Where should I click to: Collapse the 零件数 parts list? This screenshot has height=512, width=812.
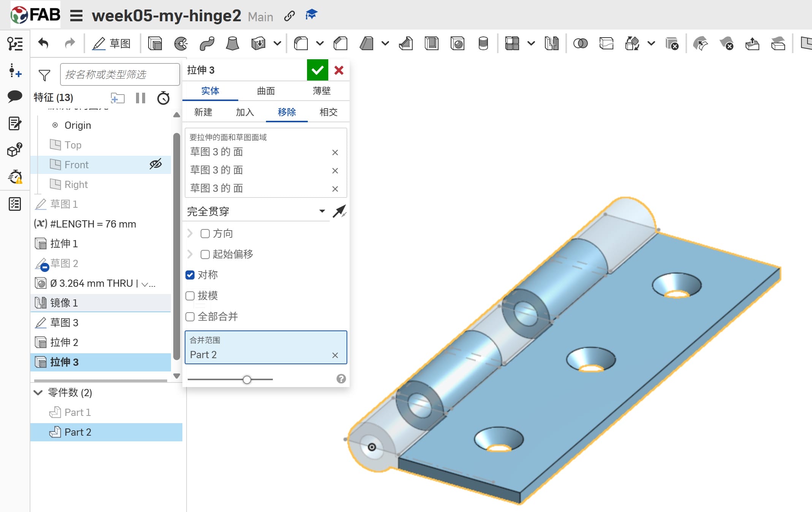click(38, 392)
